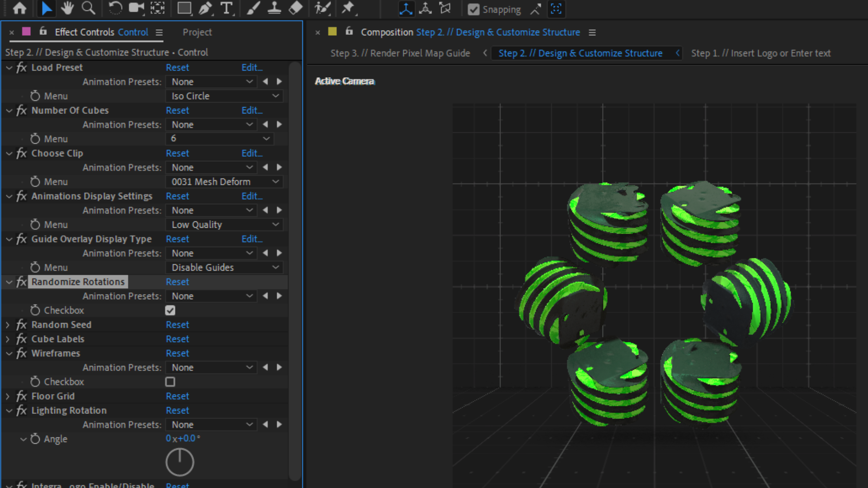
Task: Enable the Wireframes checkbox
Action: (x=170, y=382)
